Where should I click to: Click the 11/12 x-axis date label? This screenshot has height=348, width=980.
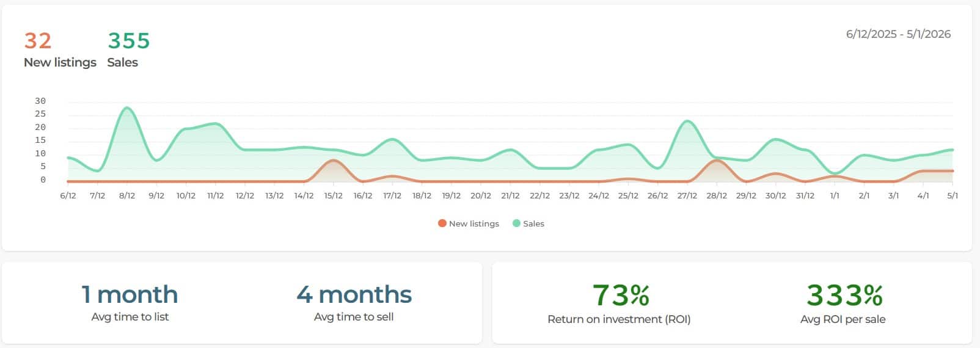215,196
